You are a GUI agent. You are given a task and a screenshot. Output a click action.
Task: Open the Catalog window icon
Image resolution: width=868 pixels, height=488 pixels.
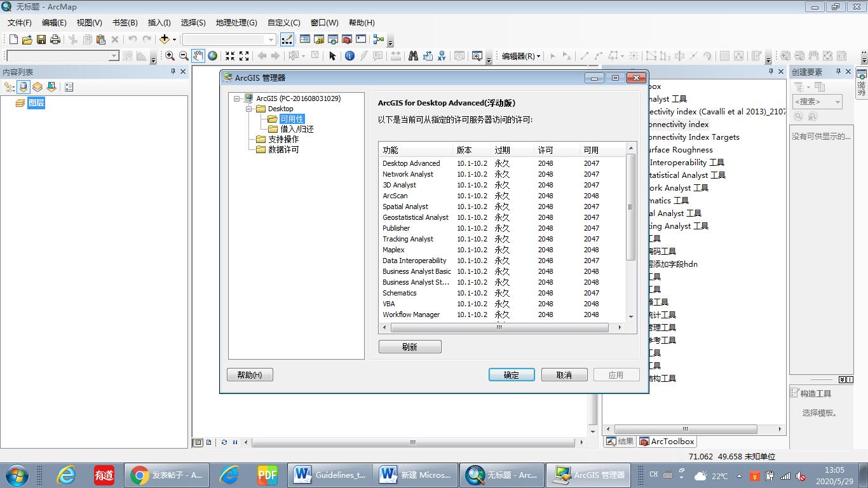(x=319, y=39)
